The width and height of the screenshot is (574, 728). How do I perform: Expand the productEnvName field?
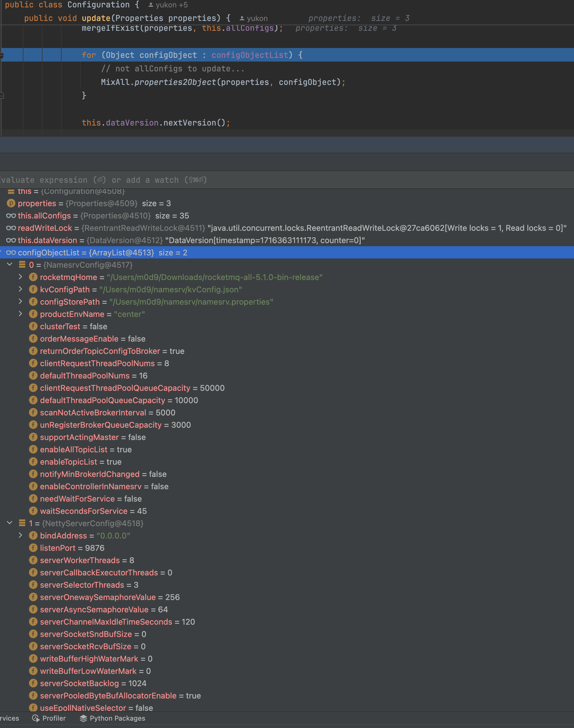tap(21, 314)
